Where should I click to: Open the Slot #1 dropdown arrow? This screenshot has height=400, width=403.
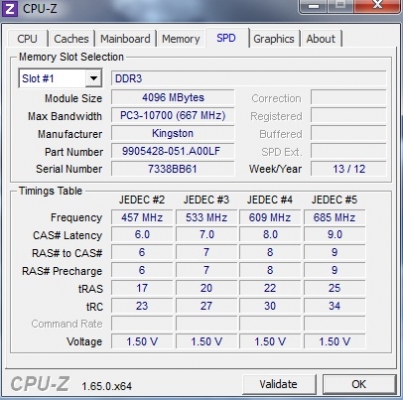pos(93,78)
